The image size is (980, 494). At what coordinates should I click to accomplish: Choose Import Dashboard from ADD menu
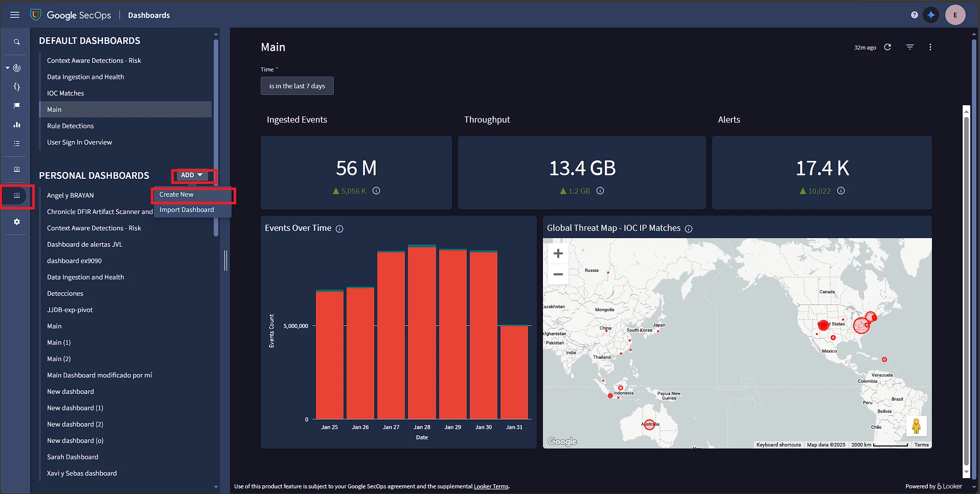193,210
